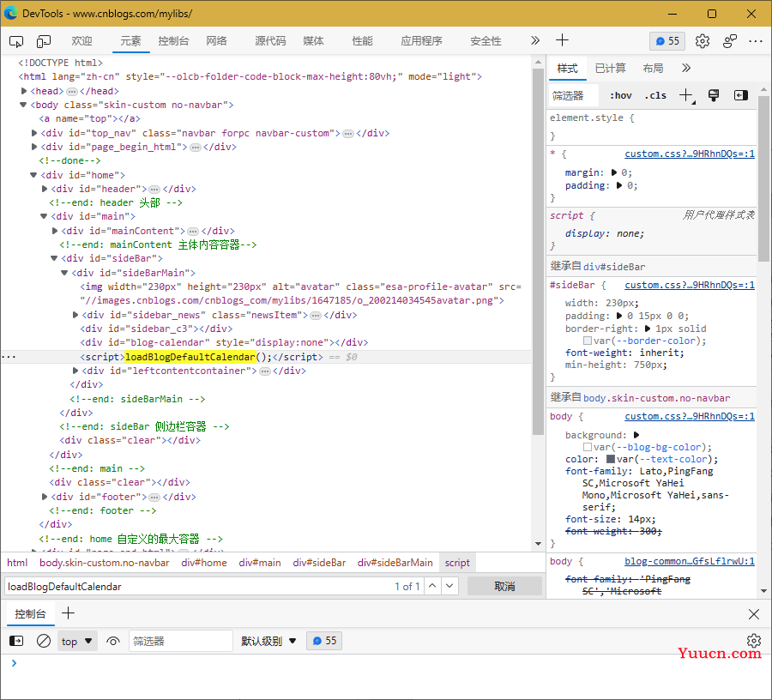Collapse the div id home node
Screen dimensions: 772x700
click(x=33, y=175)
